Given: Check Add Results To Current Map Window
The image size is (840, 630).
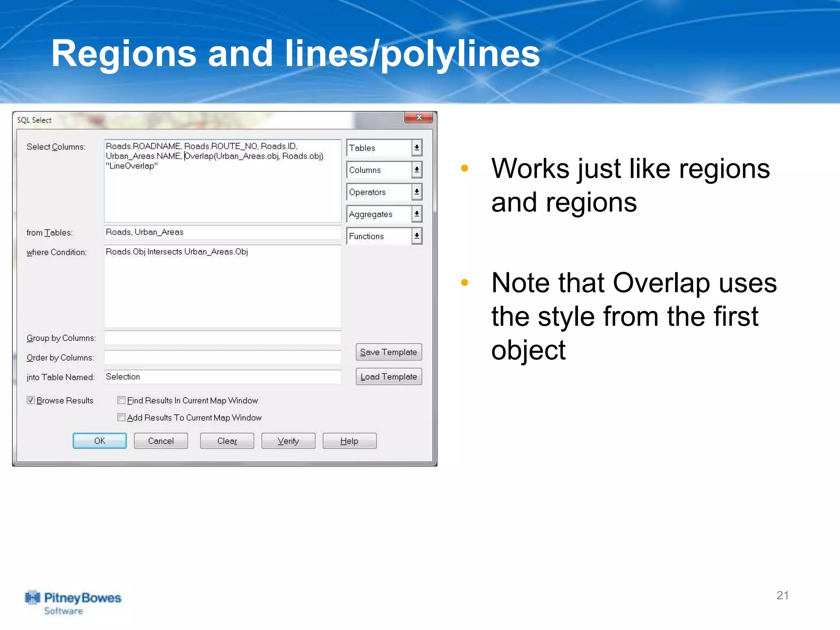Looking at the screenshot, I should pyautogui.click(x=121, y=418).
